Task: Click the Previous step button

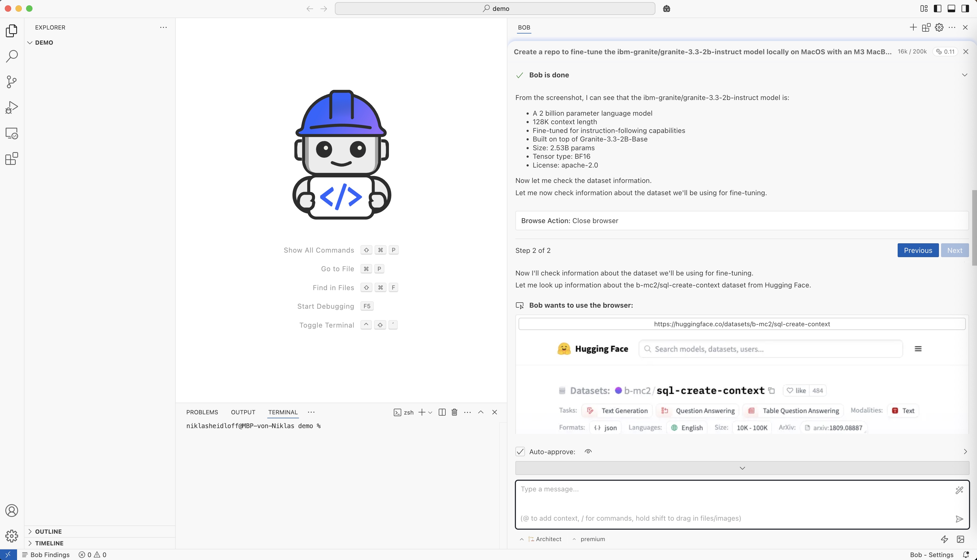Action: [918, 250]
